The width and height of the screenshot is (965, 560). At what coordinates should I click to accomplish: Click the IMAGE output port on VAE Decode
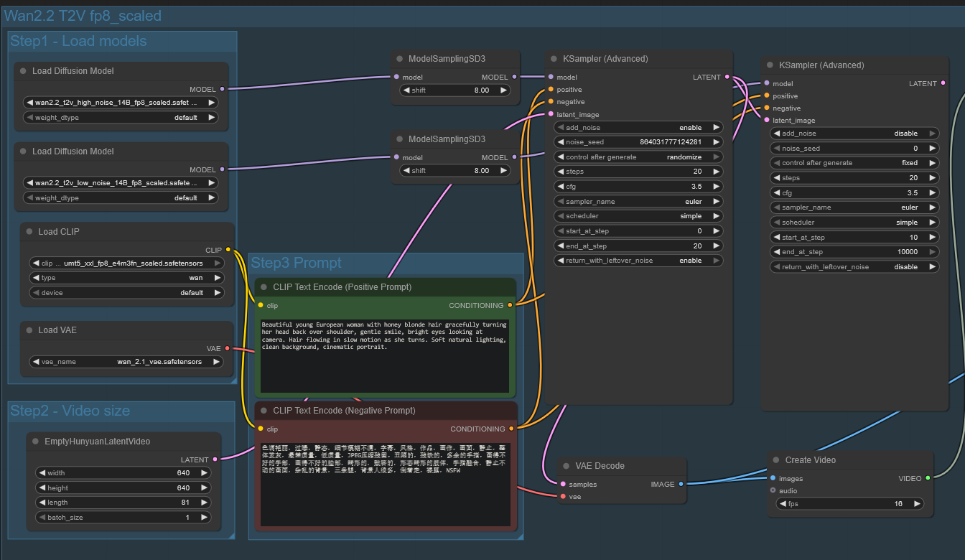(681, 485)
